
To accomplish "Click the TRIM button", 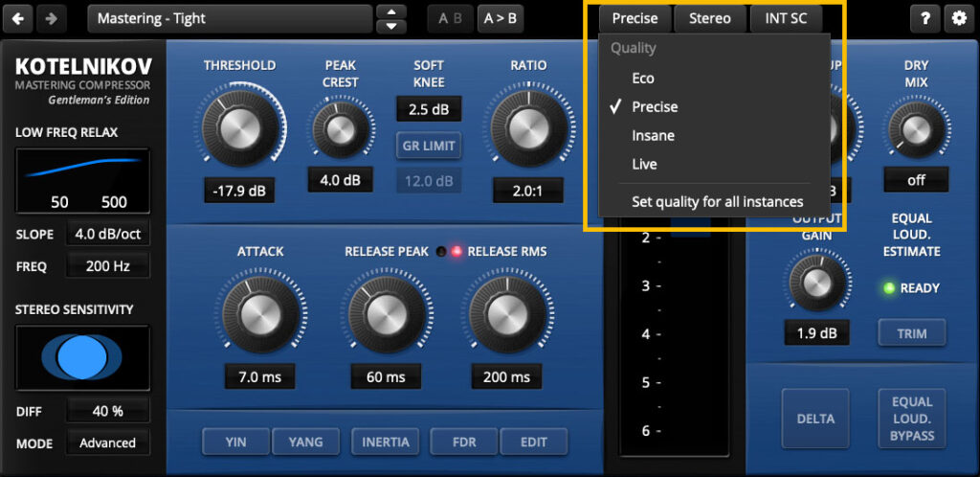I will point(912,333).
